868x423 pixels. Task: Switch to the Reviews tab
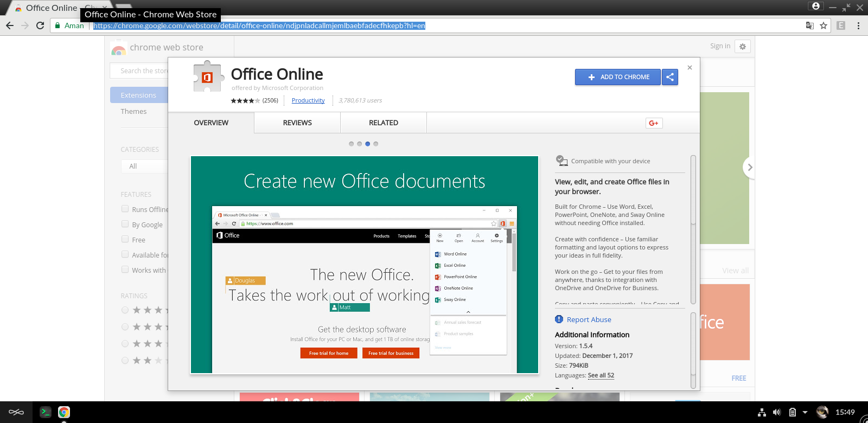tap(297, 123)
